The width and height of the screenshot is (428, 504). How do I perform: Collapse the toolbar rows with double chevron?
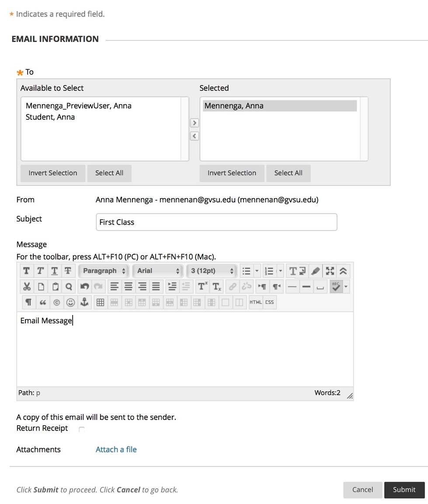(x=344, y=271)
